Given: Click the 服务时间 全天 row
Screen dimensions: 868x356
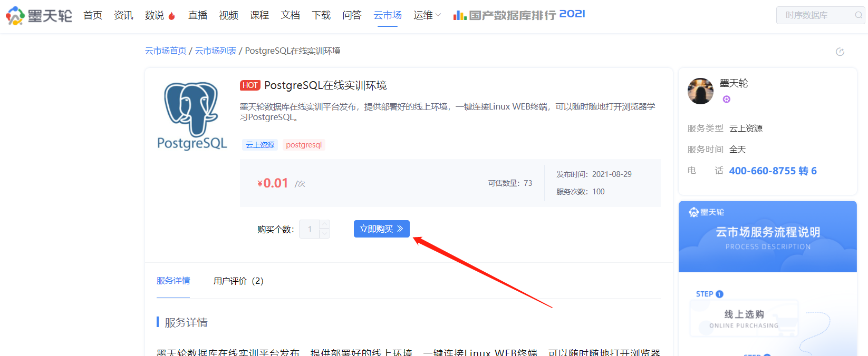Looking at the screenshot, I should point(717,150).
